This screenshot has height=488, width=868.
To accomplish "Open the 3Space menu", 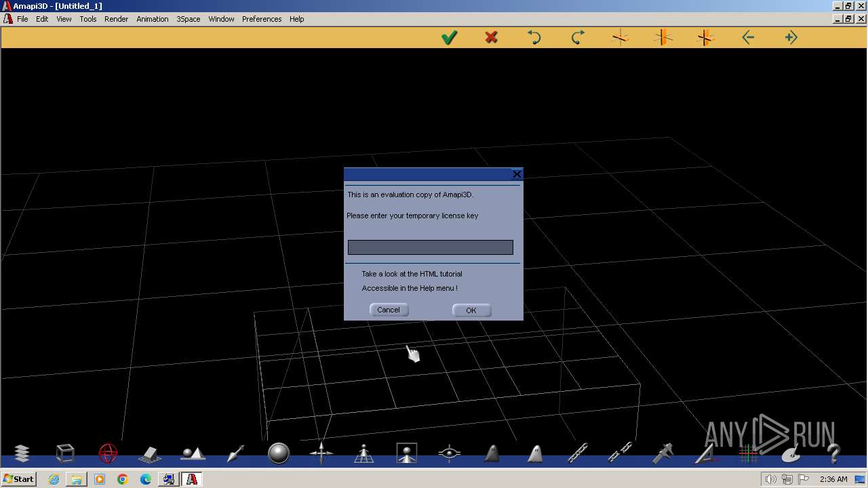I will tap(189, 19).
